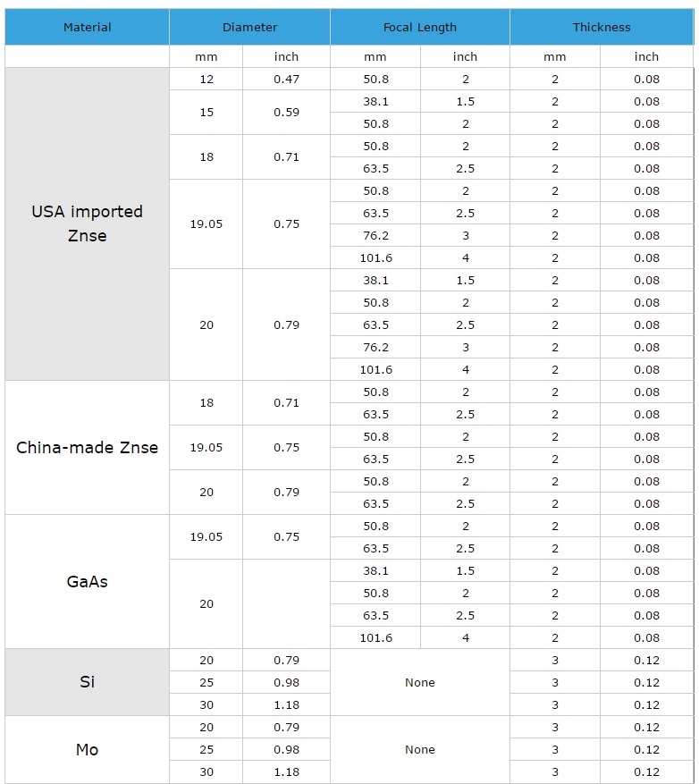Image resolution: width=699 pixels, height=784 pixels.
Task: Click the None focal length cell for Si
Action: coord(419,682)
